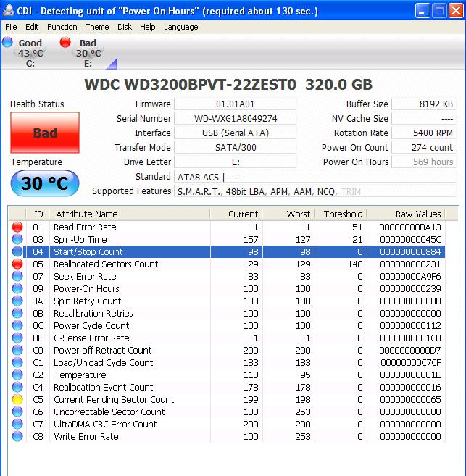Open the Help menu
466x476 pixels.
tap(148, 27)
